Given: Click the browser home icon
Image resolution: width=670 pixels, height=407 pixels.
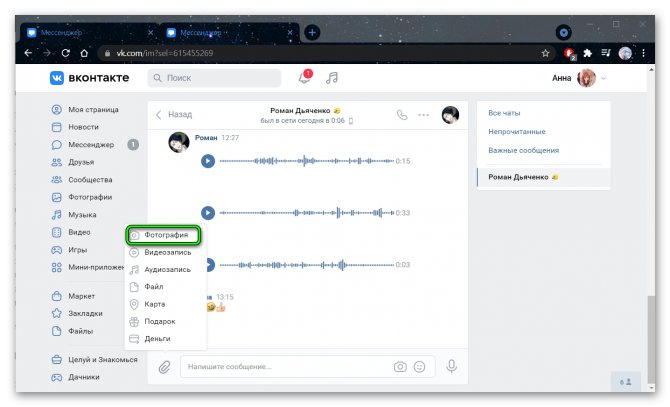Looking at the screenshot, I should pyautogui.click(x=84, y=53).
